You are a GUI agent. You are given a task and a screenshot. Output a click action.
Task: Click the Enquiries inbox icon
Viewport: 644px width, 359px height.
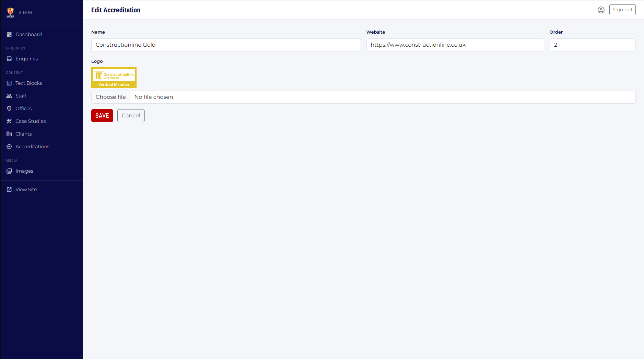tap(9, 59)
